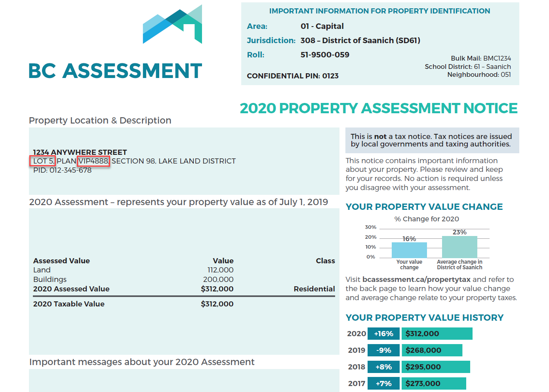Click CONFIDENTIAL PIN: 0123
The width and height of the screenshot is (549, 392).
click(x=293, y=76)
